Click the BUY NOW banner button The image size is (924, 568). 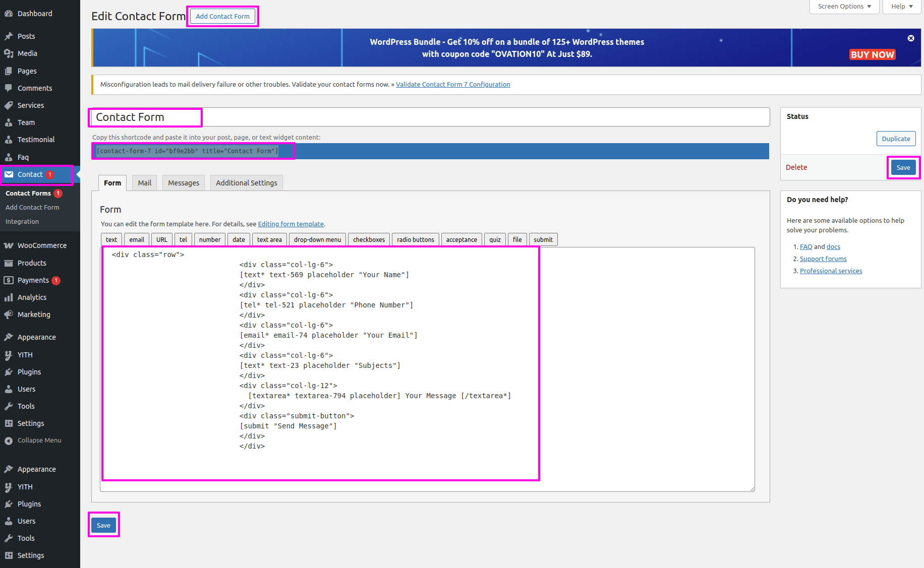pos(872,54)
